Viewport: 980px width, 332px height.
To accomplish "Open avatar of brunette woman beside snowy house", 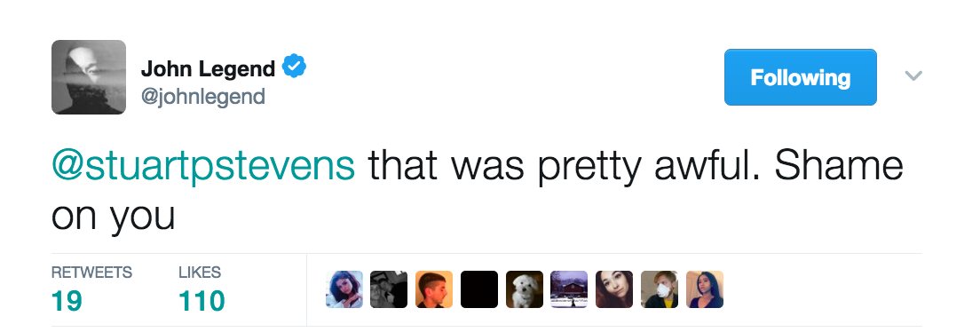I will coord(614,289).
